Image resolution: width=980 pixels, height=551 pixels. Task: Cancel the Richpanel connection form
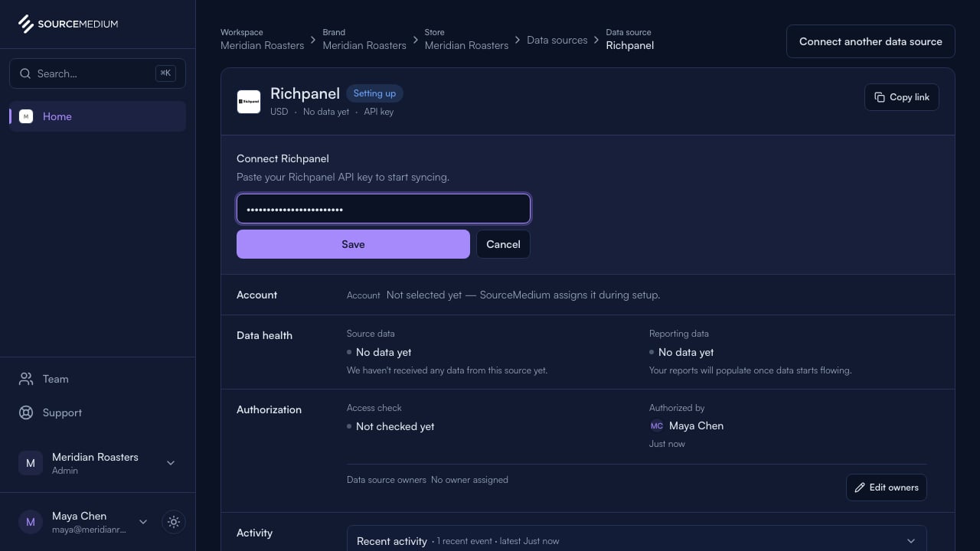coord(503,244)
